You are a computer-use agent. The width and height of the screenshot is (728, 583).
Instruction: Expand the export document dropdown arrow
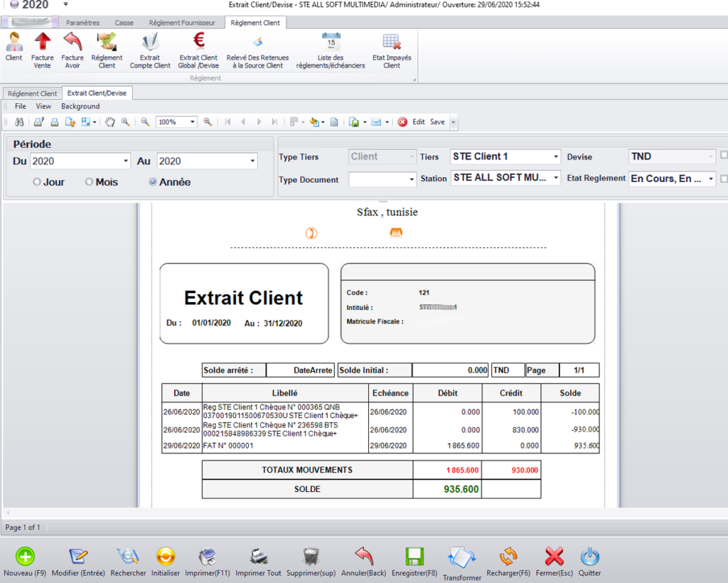(365, 122)
